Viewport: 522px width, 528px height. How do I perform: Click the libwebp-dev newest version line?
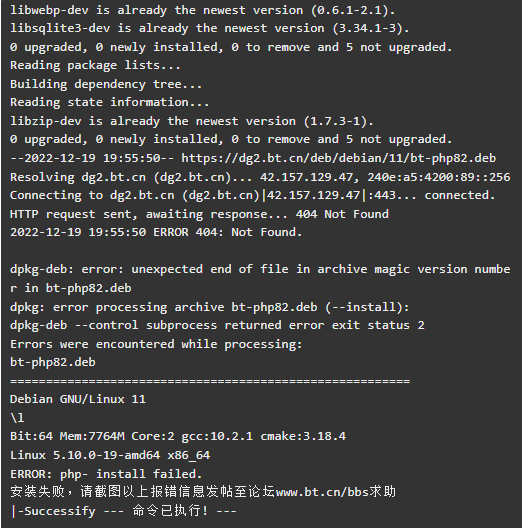202,10
